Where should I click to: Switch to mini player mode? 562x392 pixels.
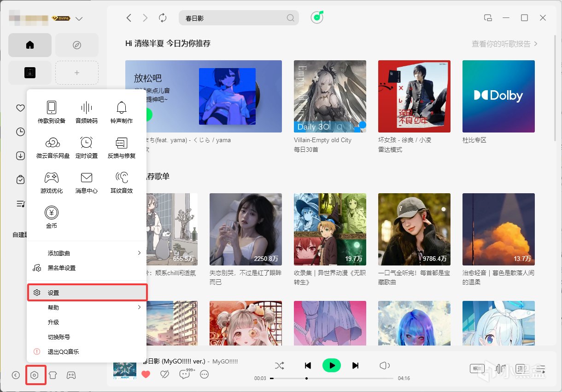(x=488, y=18)
